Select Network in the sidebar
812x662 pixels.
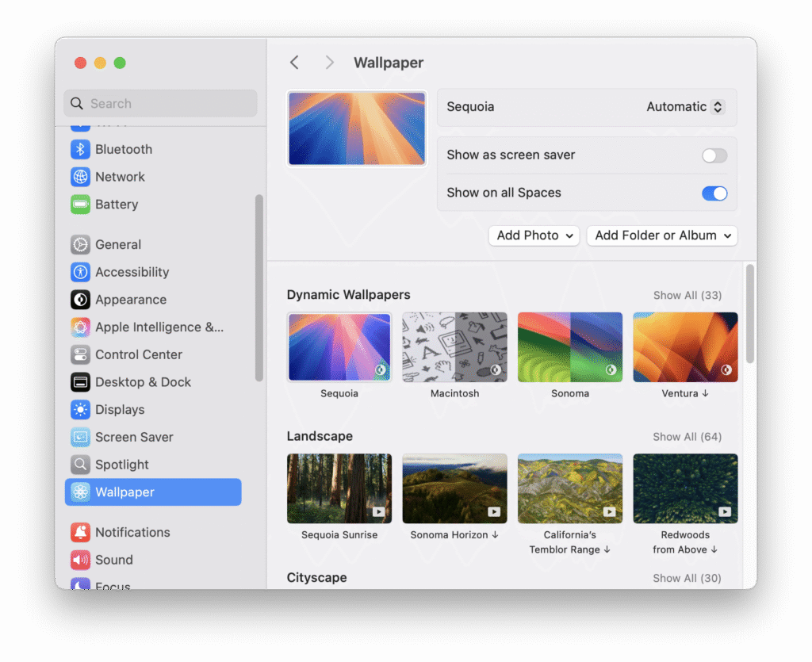153,177
